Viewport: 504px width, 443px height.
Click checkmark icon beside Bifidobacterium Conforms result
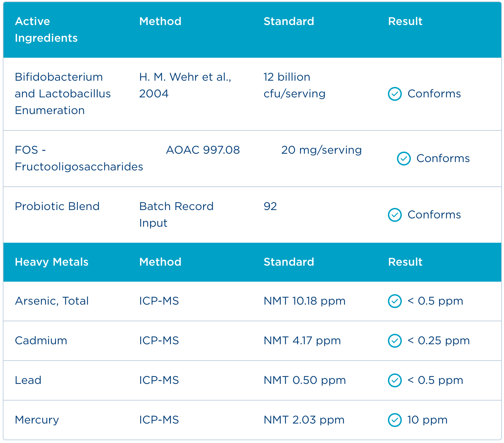(395, 94)
